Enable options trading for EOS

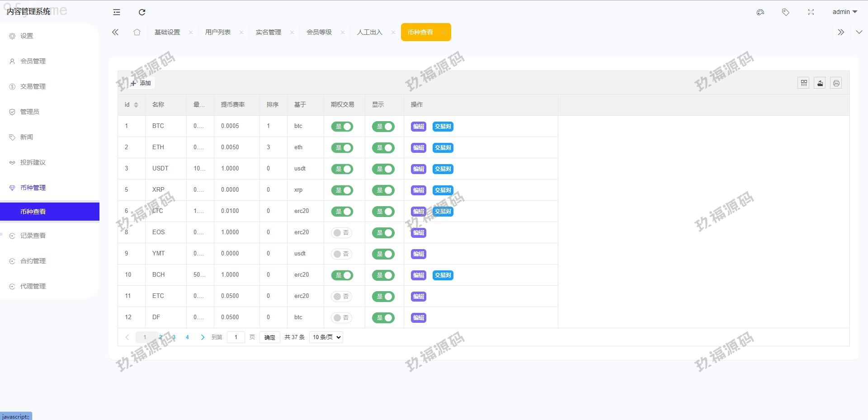click(342, 233)
